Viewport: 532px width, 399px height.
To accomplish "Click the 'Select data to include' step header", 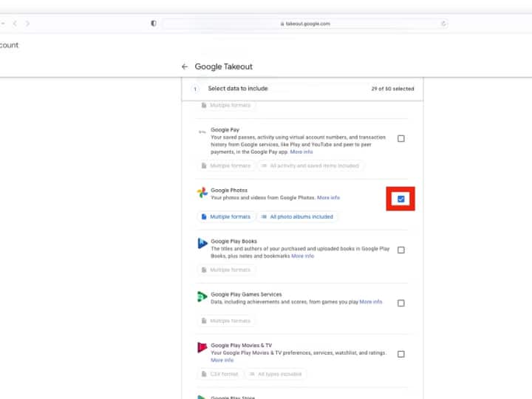I will [x=238, y=89].
